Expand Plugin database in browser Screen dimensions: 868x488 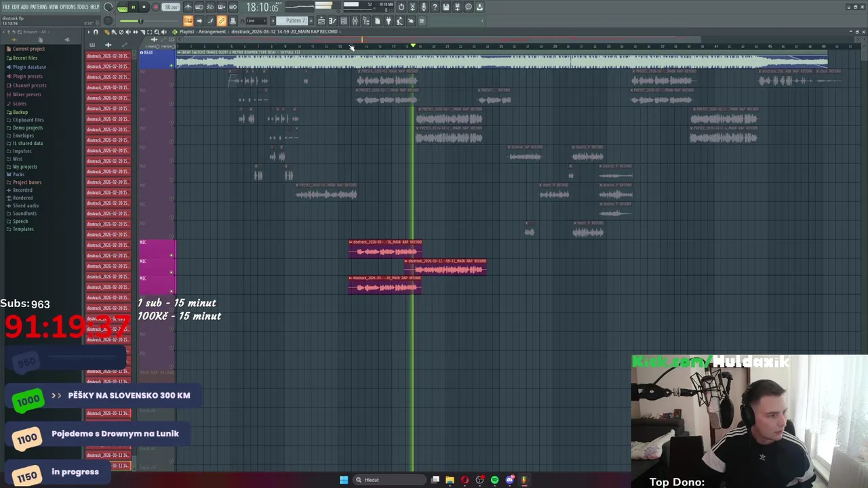coord(29,67)
